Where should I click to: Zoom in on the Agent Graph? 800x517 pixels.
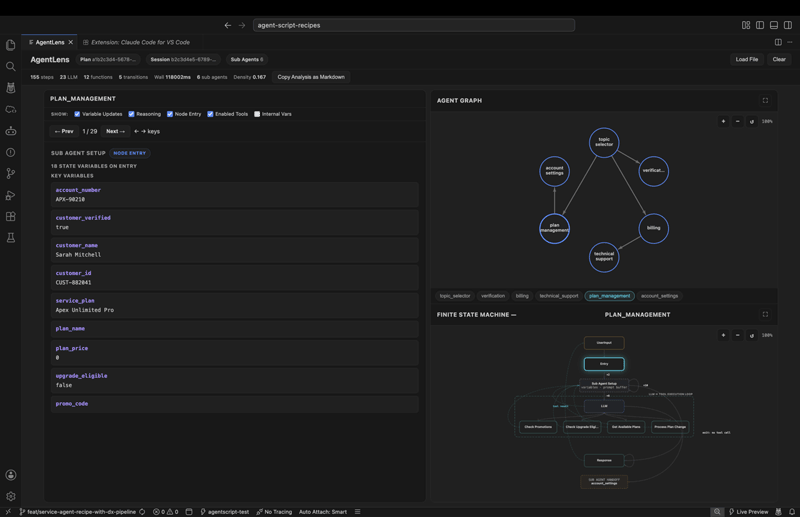point(723,121)
